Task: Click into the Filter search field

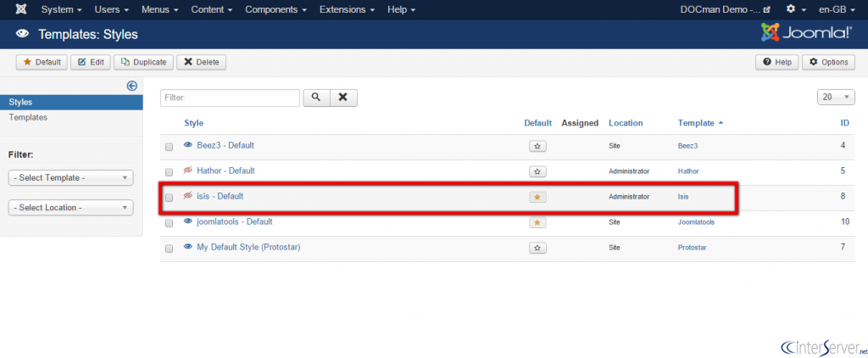Action: point(230,98)
